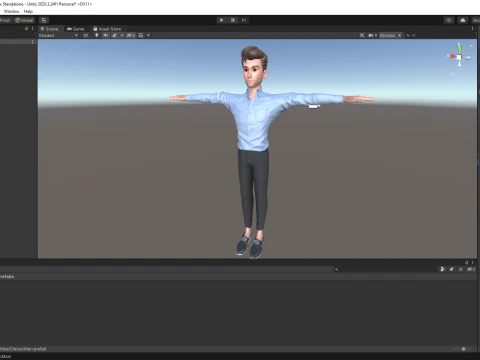Toggle the scene grid visibility icon
Screen dimensions: 480x360
[141, 35]
